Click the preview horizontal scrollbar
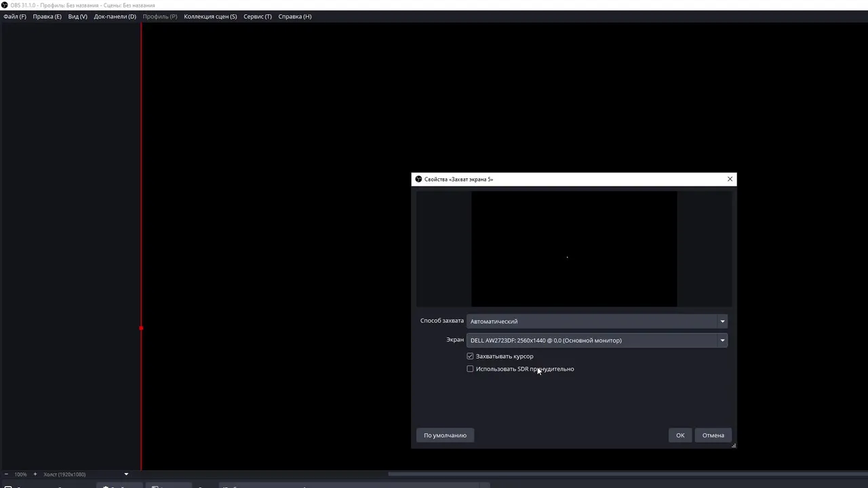This screenshot has height=488, width=868. 627,474
